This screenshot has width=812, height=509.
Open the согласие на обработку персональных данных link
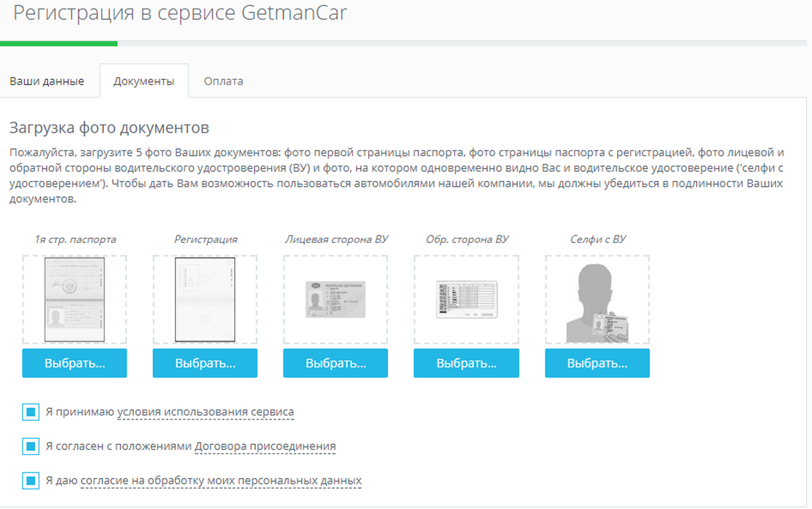221,481
